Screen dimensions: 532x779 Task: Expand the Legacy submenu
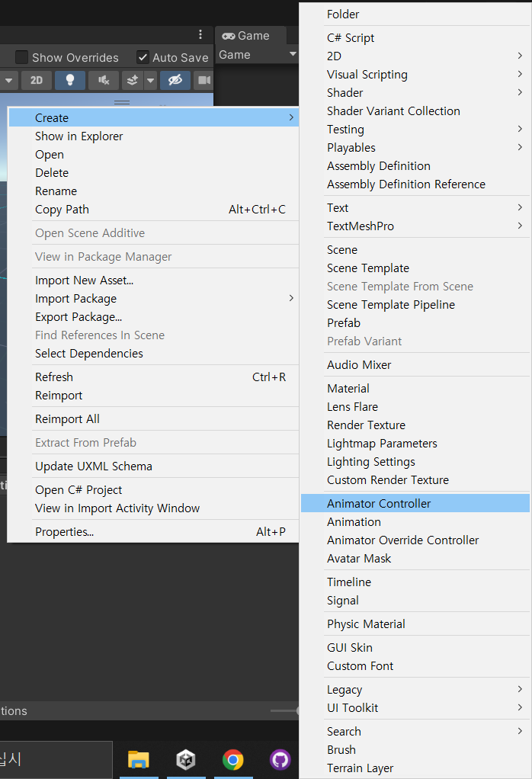point(415,690)
